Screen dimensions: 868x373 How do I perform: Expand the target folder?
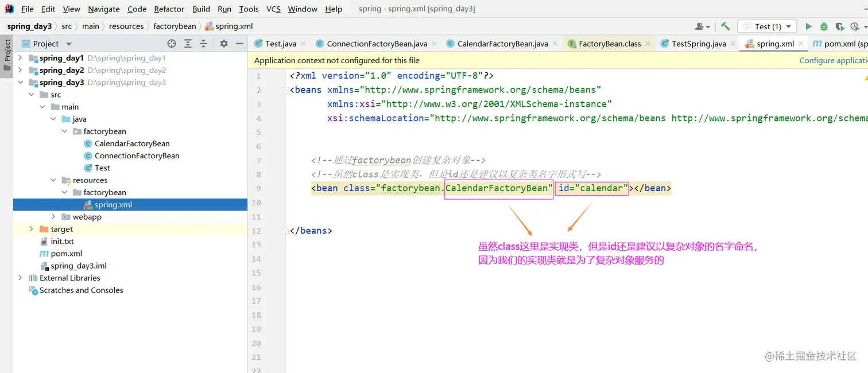32,229
